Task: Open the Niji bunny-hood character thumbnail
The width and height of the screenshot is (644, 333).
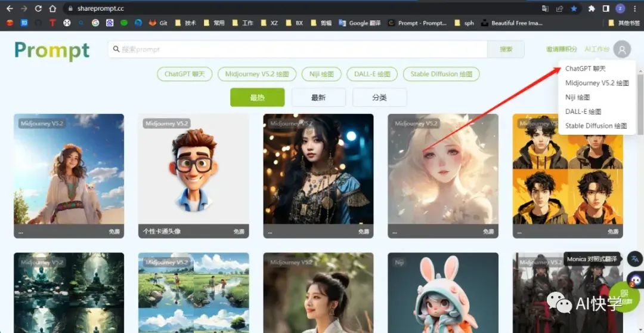Action: pos(443,292)
